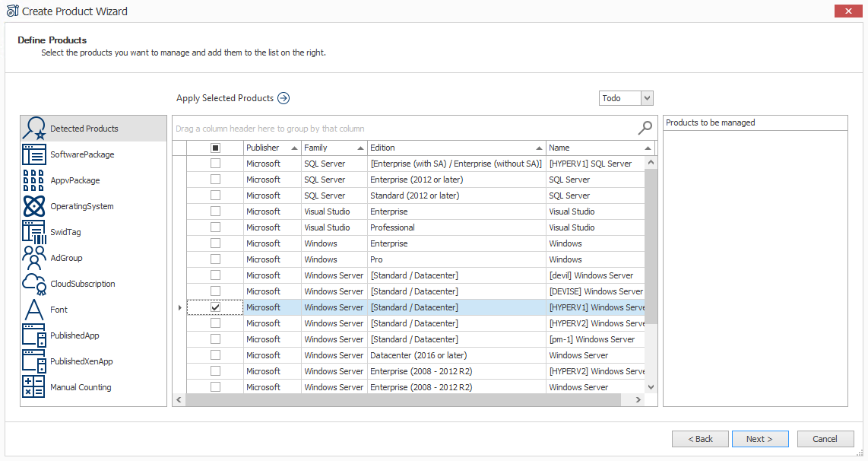Sort by the Edition column header

[457, 148]
